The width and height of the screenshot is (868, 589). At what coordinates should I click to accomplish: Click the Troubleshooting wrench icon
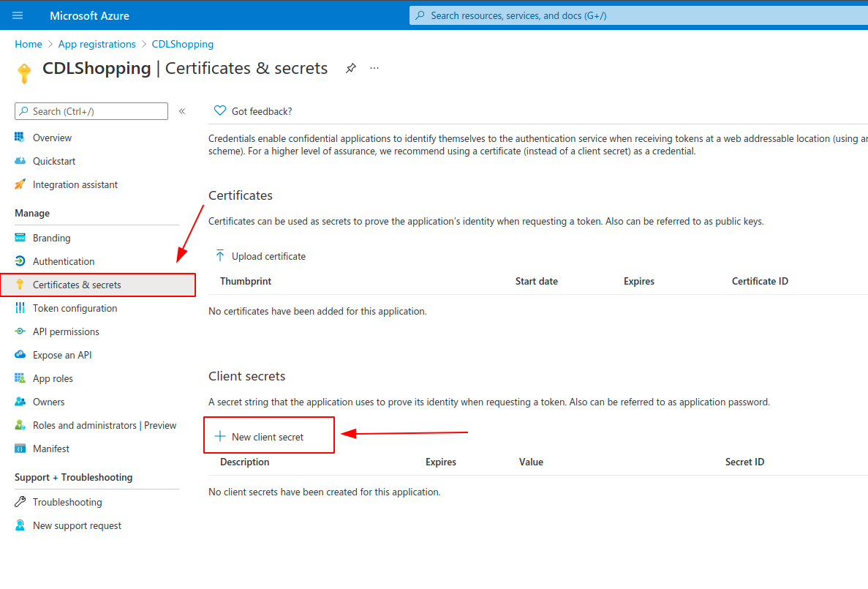(x=20, y=502)
